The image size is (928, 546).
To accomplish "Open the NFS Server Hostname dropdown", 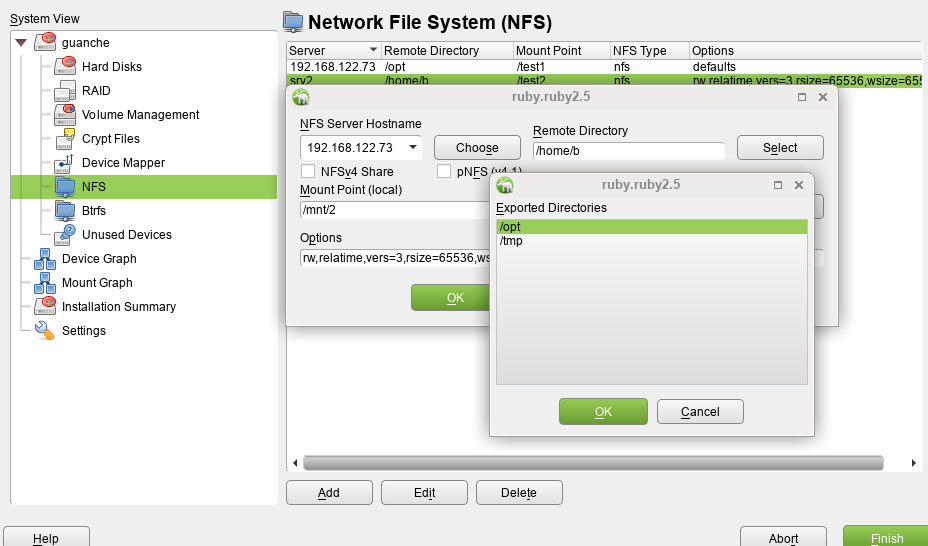I will (412, 148).
